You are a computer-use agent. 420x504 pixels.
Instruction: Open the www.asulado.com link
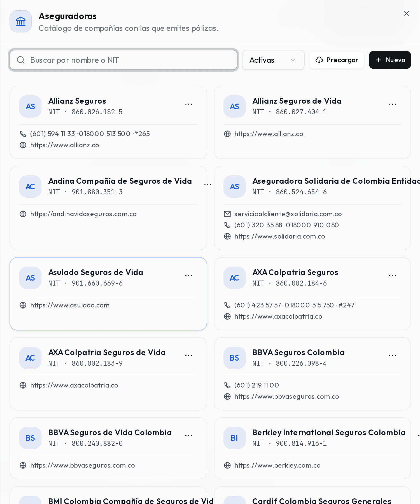(x=70, y=305)
